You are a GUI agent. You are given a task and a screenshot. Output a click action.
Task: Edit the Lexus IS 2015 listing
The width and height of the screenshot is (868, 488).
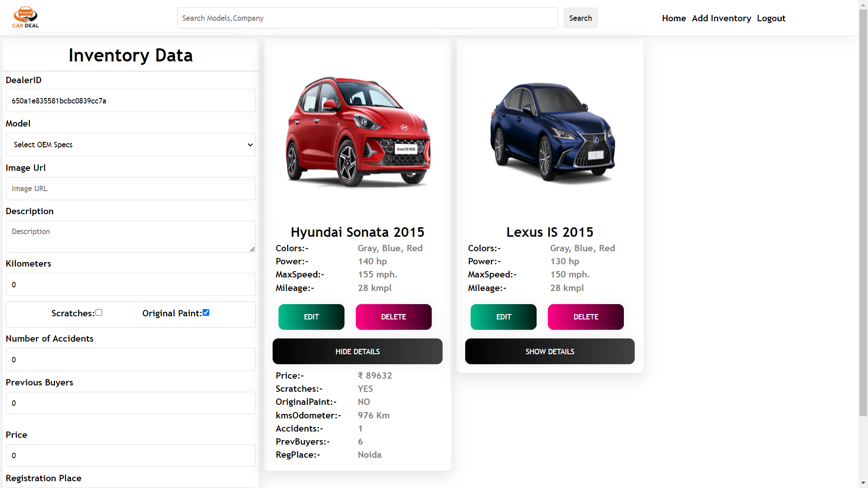tap(503, 317)
